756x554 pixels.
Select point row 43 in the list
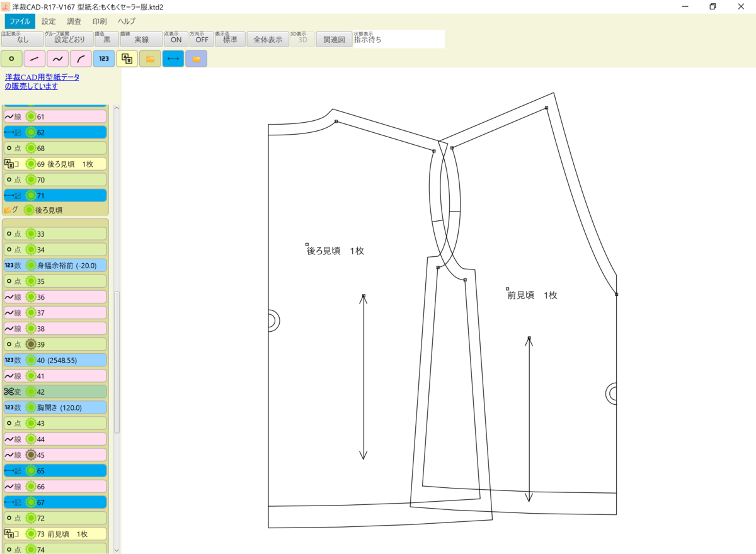55,423
